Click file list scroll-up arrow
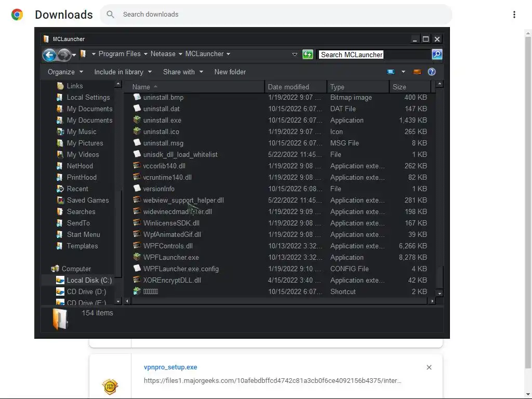This screenshot has width=532, height=399. coord(440,84)
